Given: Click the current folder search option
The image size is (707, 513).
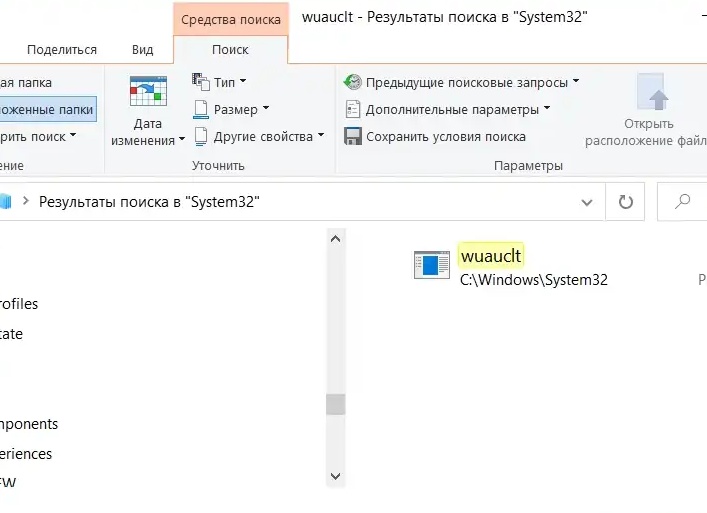Looking at the screenshot, I should click(x=26, y=83).
